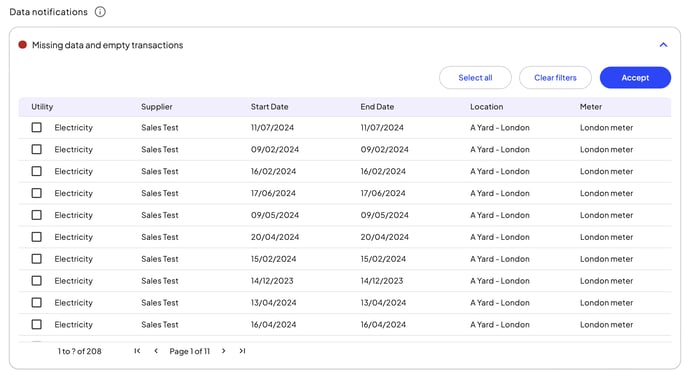Tick the checkbox for the 16/02/2024 row
This screenshot has width=688, height=376.
[37, 172]
